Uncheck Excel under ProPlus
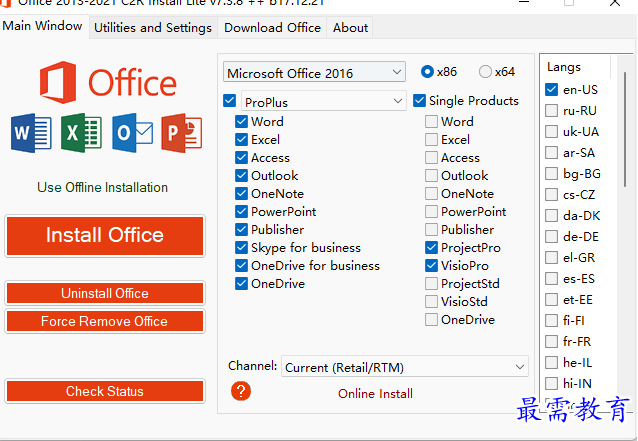This screenshot has width=638, height=441. click(x=241, y=140)
